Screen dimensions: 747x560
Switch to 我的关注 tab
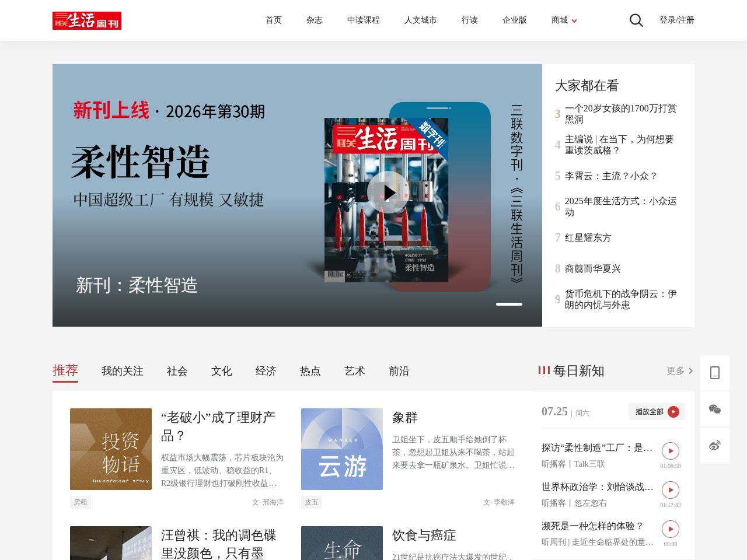(123, 371)
